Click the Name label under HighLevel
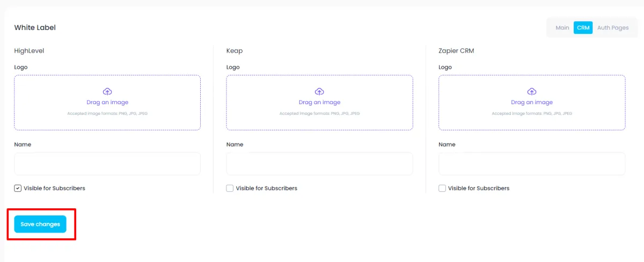 tap(23, 144)
